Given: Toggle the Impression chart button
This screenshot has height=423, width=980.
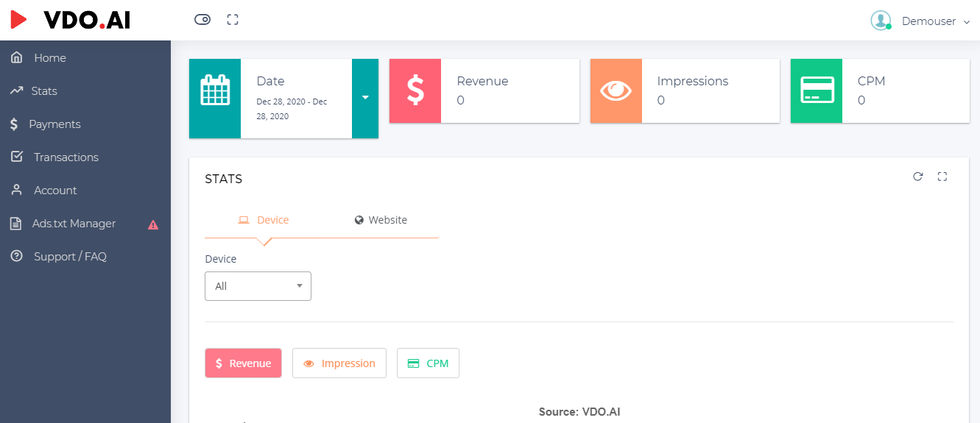Looking at the screenshot, I should tap(339, 363).
